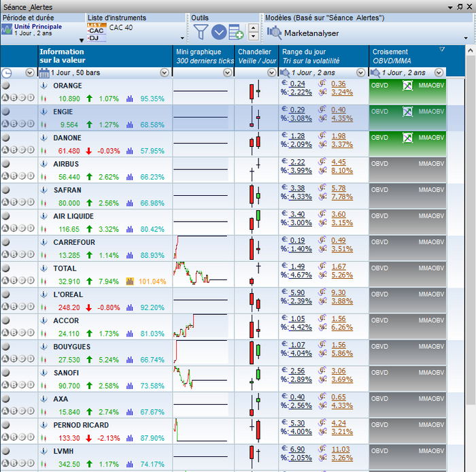Add a column with the green plus icon

coord(236,32)
